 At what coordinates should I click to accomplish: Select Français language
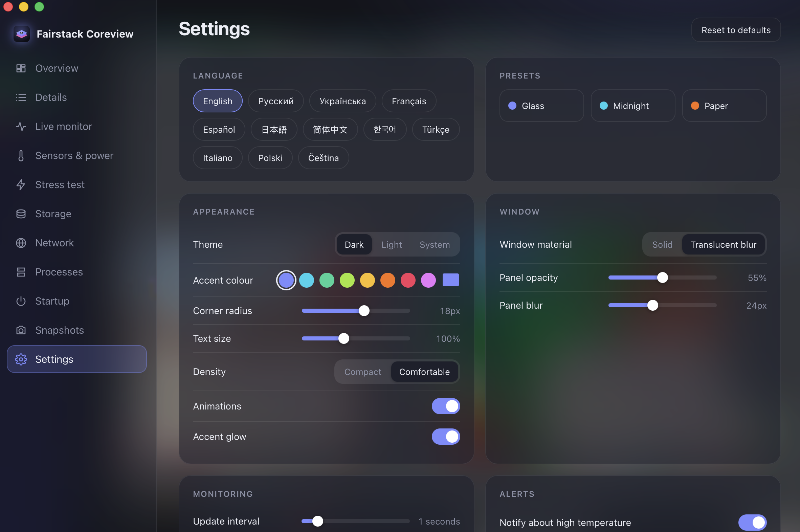click(409, 101)
